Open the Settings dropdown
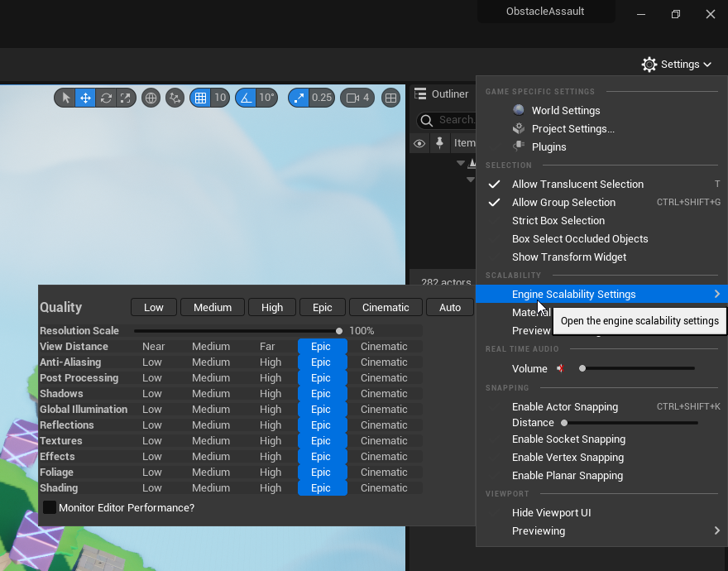Image resolution: width=728 pixels, height=571 pixels. [x=676, y=64]
